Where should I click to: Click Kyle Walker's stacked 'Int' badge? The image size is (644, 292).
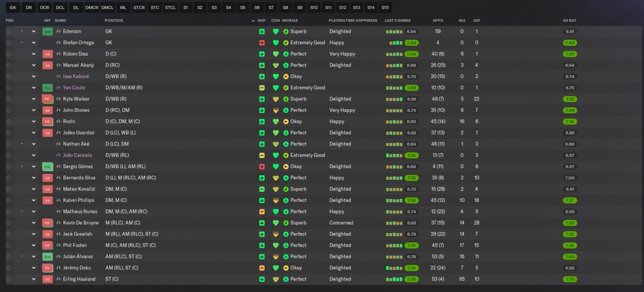(x=48, y=99)
